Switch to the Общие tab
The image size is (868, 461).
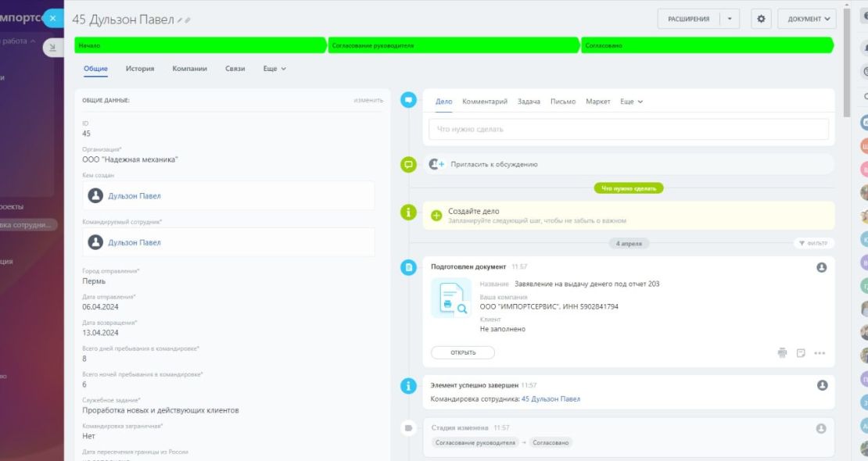pos(95,69)
